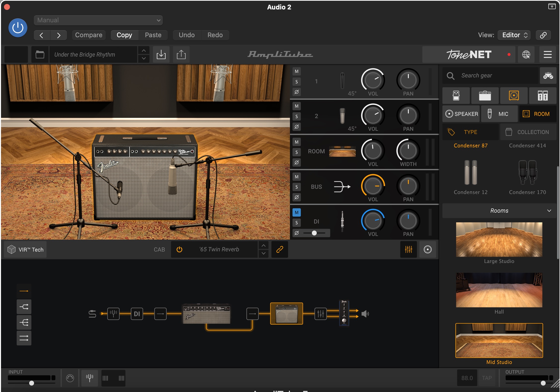The image size is (560, 392).
Task: Click the export preset share icon
Action: pos(181,54)
